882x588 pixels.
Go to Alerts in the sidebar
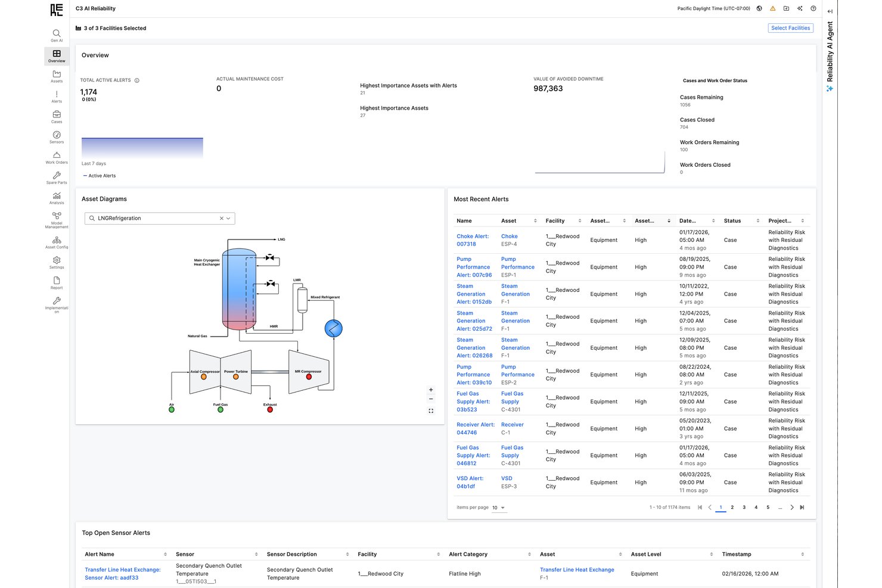coord(57,97)
